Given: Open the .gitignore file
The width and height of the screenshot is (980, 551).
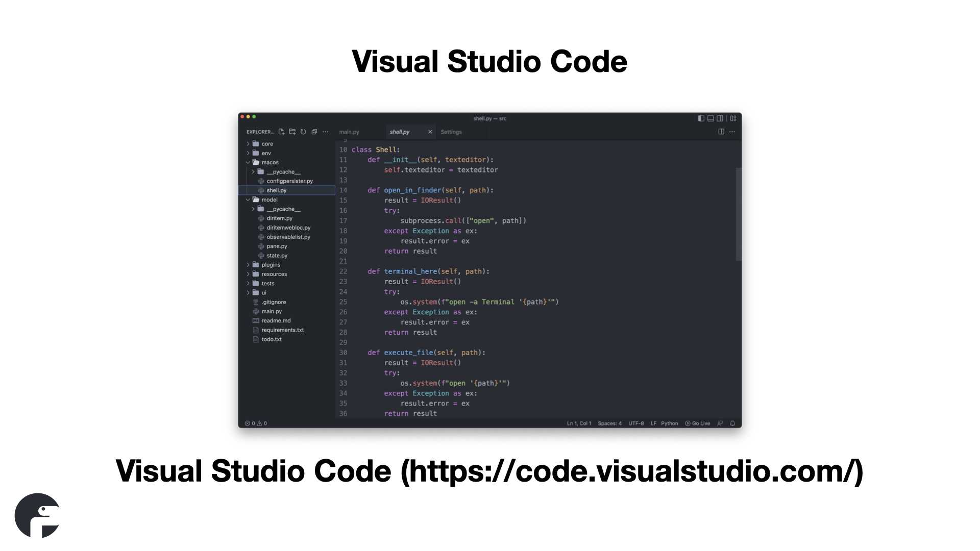Looking at the screenshot, I should (x=286, y=302).
